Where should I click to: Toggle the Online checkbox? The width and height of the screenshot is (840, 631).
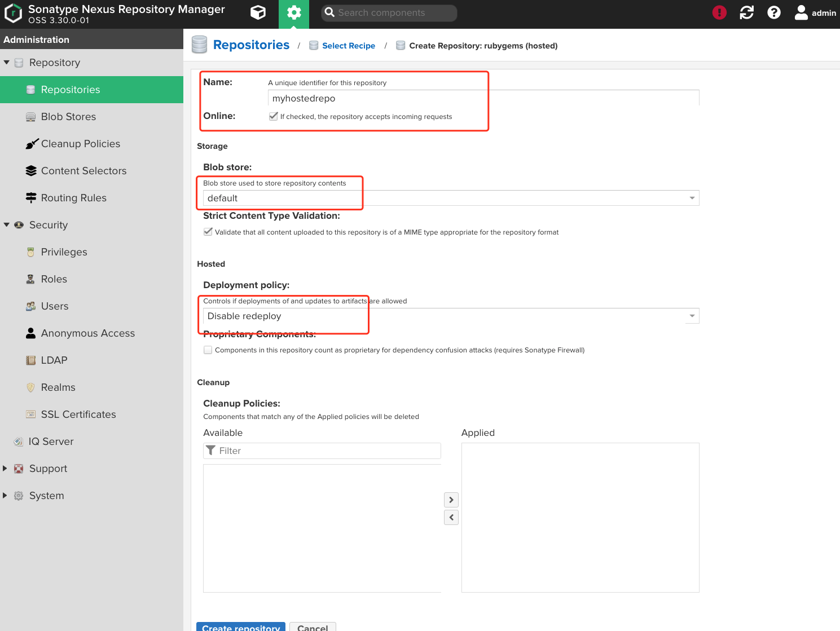274,116
